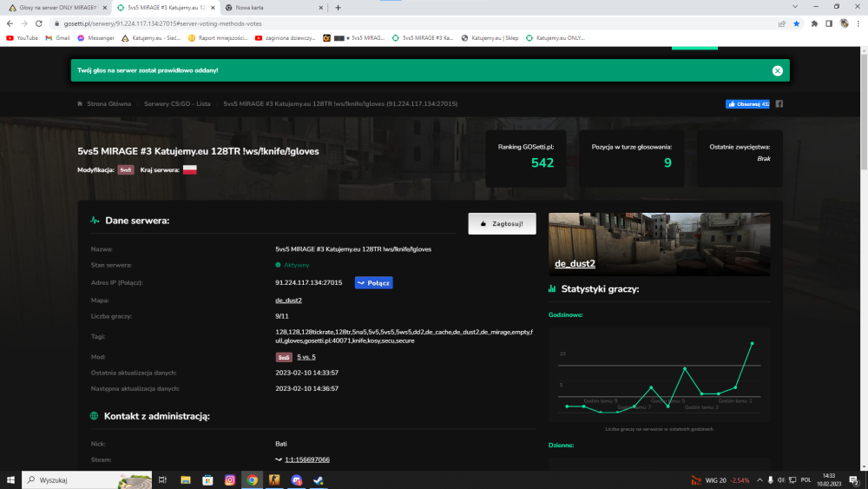Image resolution: width=868 pixels, height=489 pixels.
Task: Reload the page with the refresh icon
Action: click(39, 23)
